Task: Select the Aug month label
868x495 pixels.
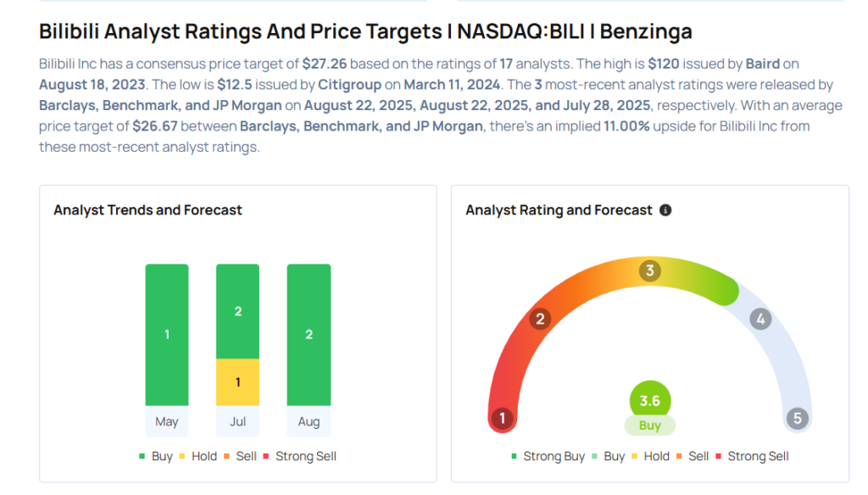Action: [x=309, y=421]
